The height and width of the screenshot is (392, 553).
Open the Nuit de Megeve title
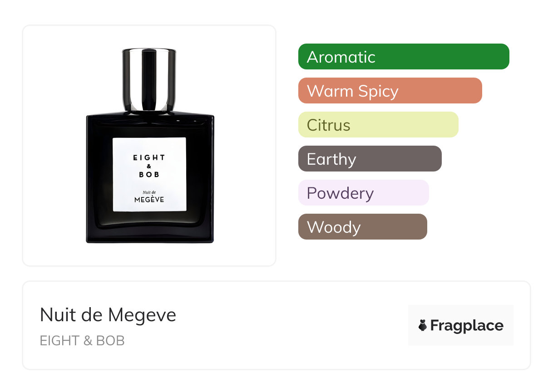point(108,314)
